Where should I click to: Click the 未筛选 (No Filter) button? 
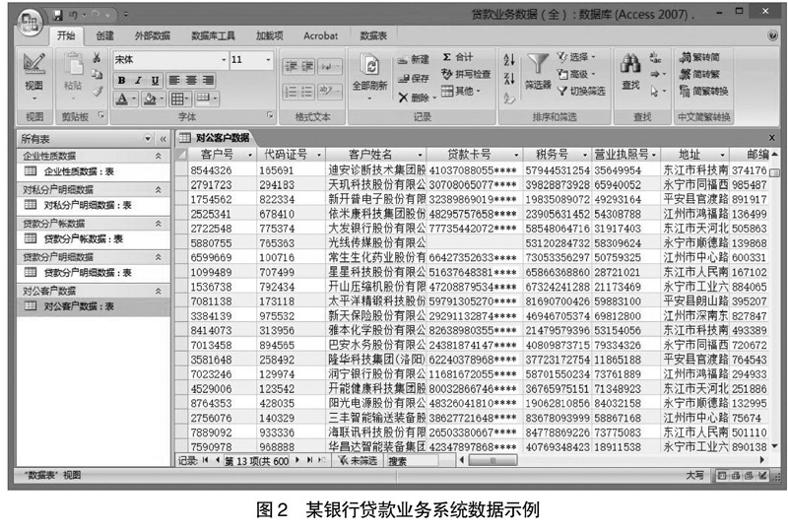coord(358,461)
